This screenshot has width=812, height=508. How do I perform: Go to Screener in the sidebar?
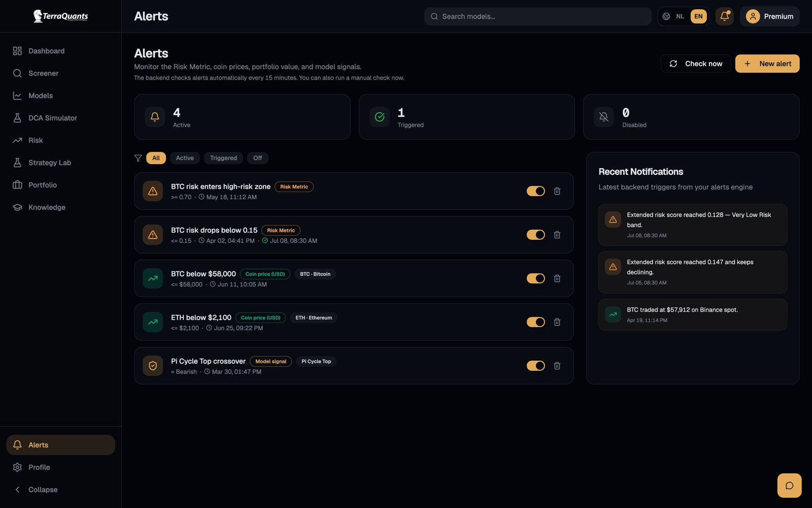tap(60, 73)
